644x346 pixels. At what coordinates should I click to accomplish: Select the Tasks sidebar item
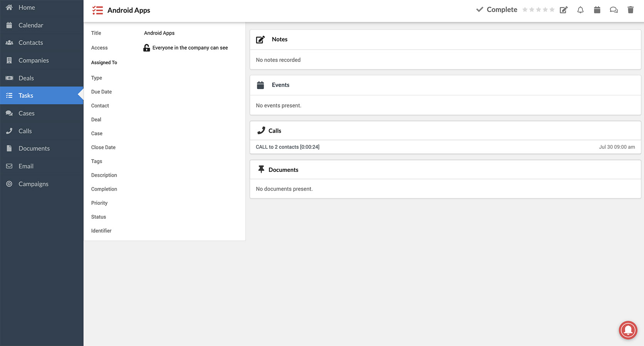42,95
